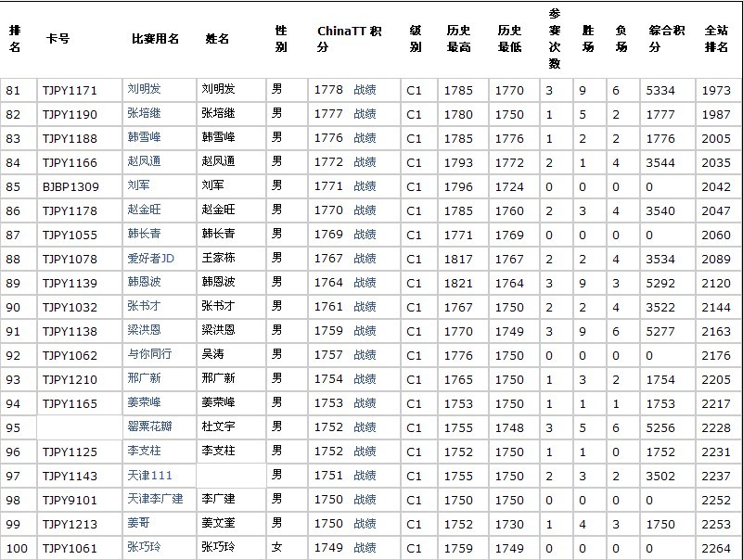This screenshot has height=560, width=743.
Task: Click the ChinaTT 积分 column header
Action: click(x=350, y=39)
